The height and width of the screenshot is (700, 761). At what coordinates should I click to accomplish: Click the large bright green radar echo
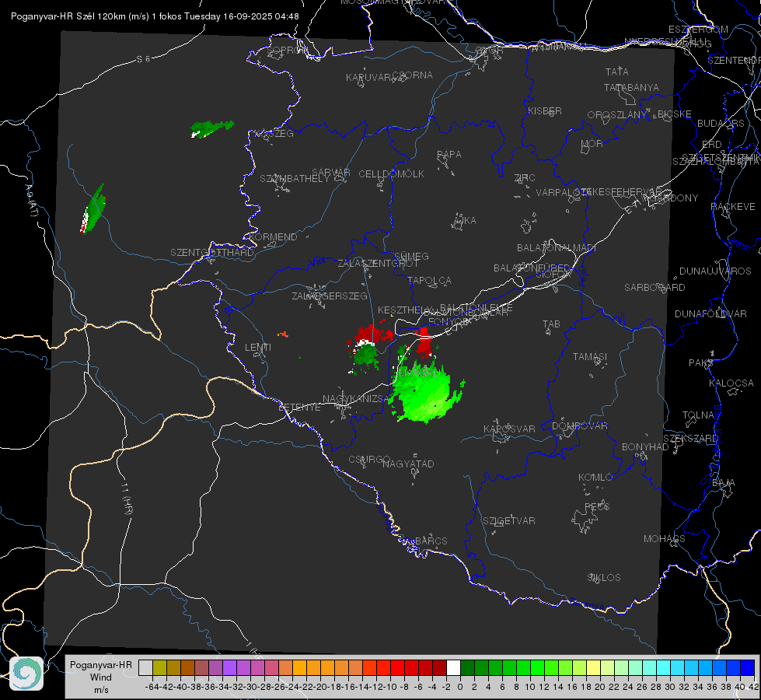(x=423, y=391)
